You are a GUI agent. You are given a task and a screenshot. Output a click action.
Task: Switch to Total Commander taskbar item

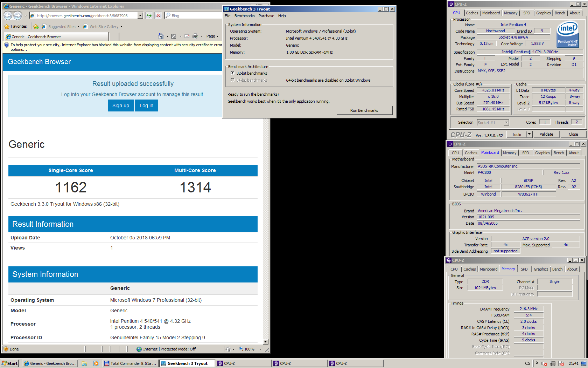(130, 363)
